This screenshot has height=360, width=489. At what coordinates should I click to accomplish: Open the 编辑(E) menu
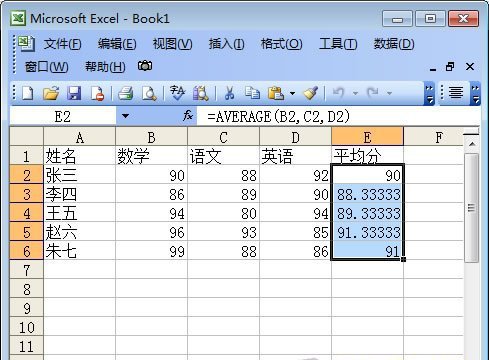tap(117, 44)
